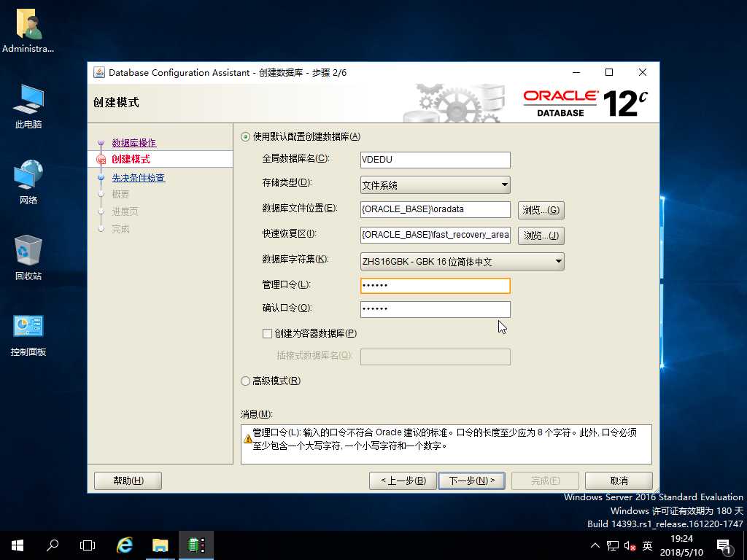Image resolution: width=747 pixels, height=560 pixels.
Task: Click the 下一步 next button
Action: tap(471, 481)
